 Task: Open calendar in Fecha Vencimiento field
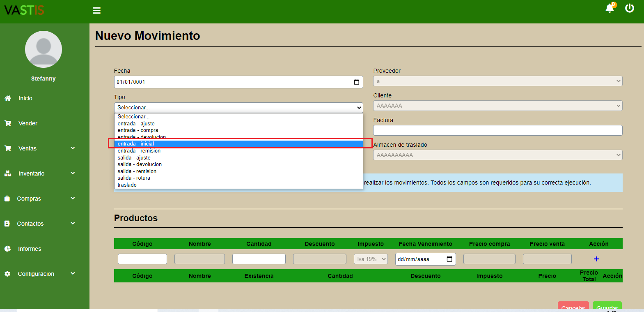click(x=449, y=259)
